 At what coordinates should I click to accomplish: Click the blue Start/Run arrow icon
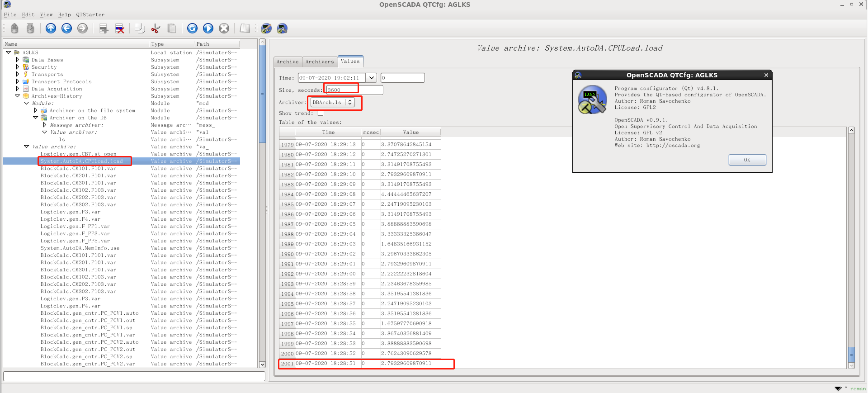pyautogui.click(x=208, y=28)
